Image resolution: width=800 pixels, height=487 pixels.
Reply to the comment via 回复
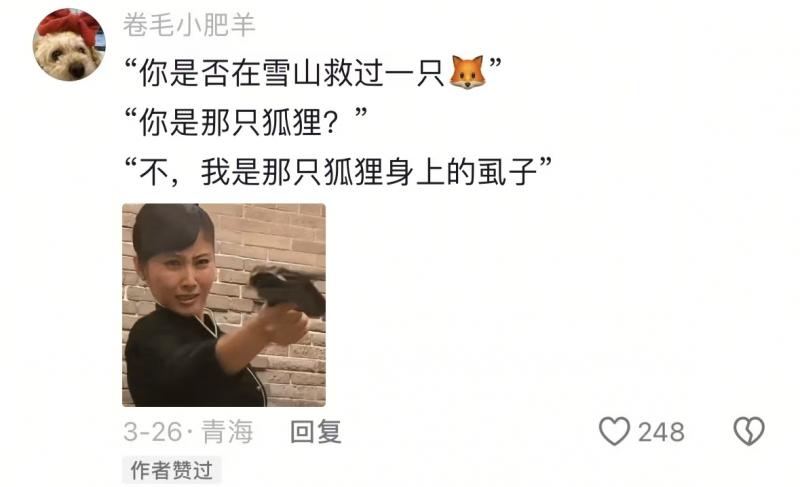tap(316, 432)
